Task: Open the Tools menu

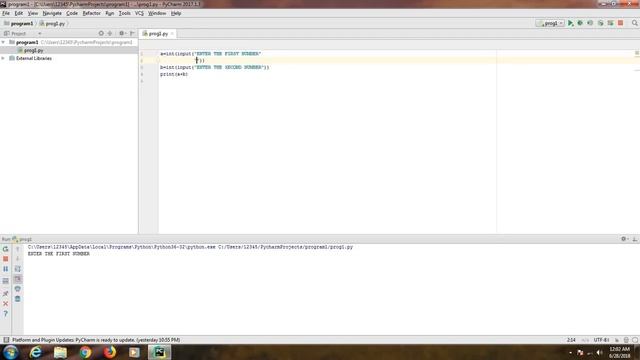Action: pos(124,13)
